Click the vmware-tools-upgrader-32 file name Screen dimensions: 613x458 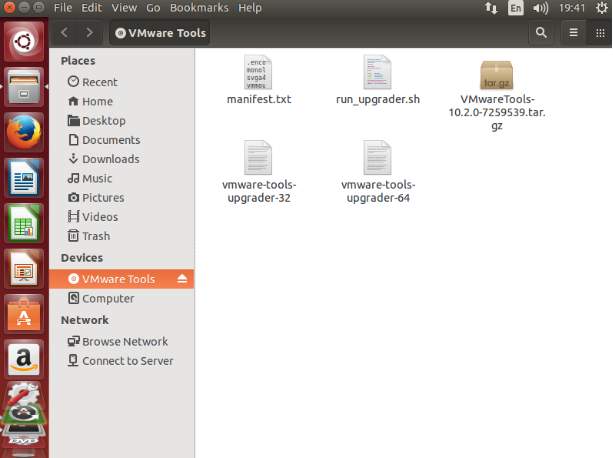click(259, 191)
